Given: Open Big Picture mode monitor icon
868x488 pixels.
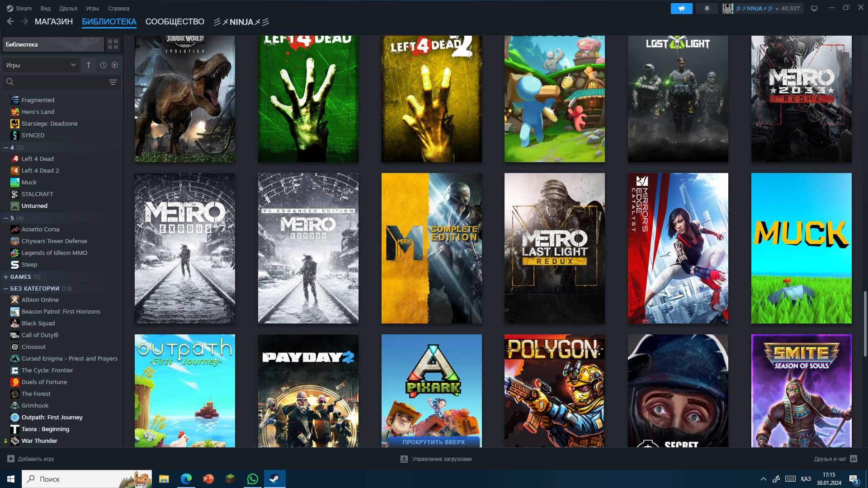Looking at the screenshot, I should (814, 8).
